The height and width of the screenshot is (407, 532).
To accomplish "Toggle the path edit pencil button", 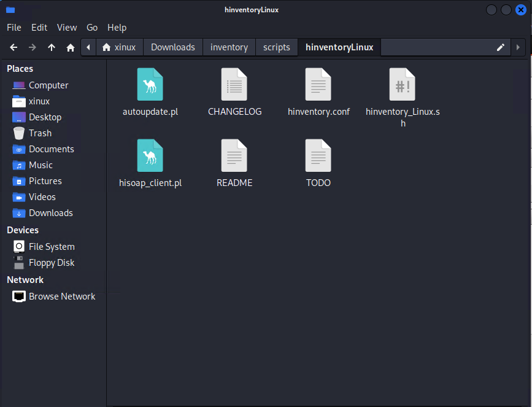I will (501, 47).
